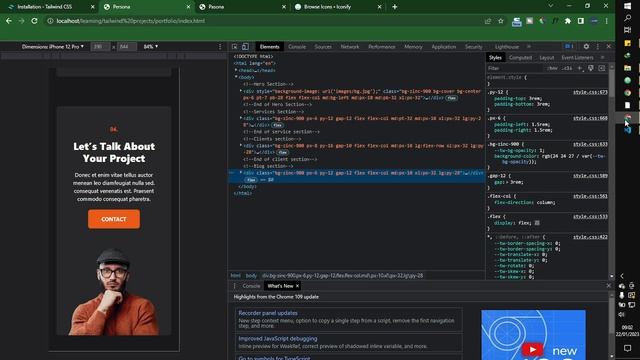Switch to the Computed styles tab

tap(520, 58)
